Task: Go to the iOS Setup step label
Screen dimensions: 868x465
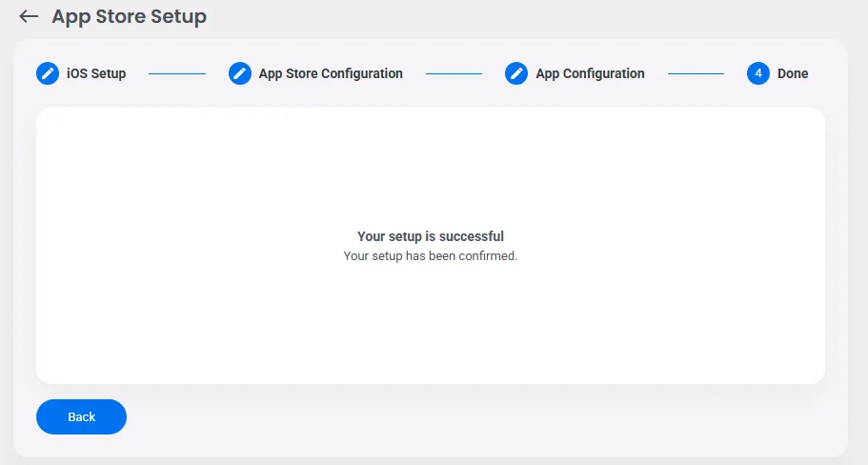Action: [x=96, y=73]
